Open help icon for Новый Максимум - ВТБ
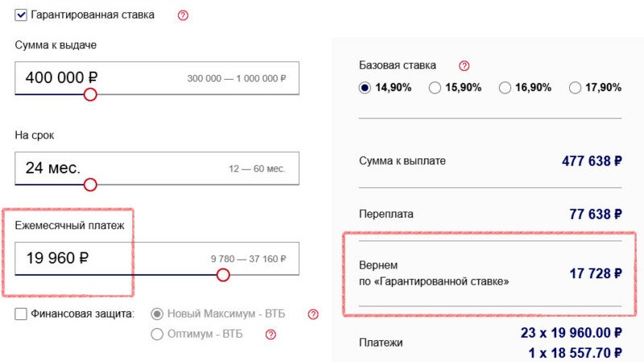This screenshot has height=362, width=644. pyautogui.click(x=313, y=315)
